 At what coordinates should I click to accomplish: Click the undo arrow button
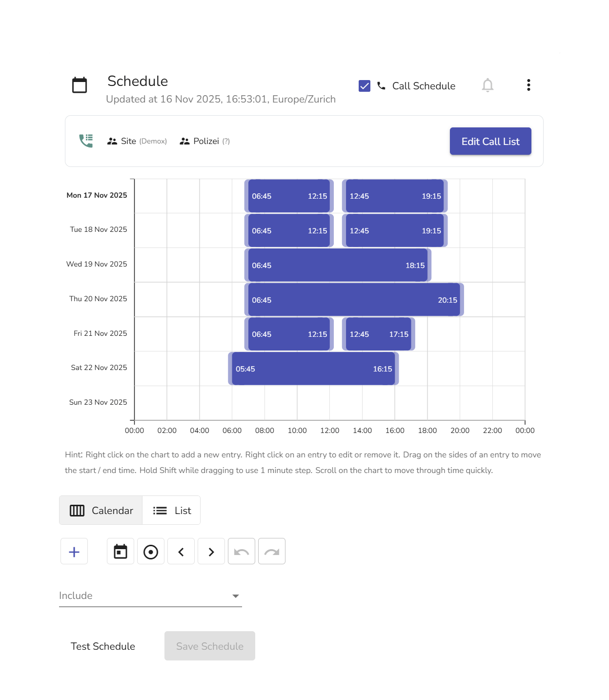click(242, 552)
